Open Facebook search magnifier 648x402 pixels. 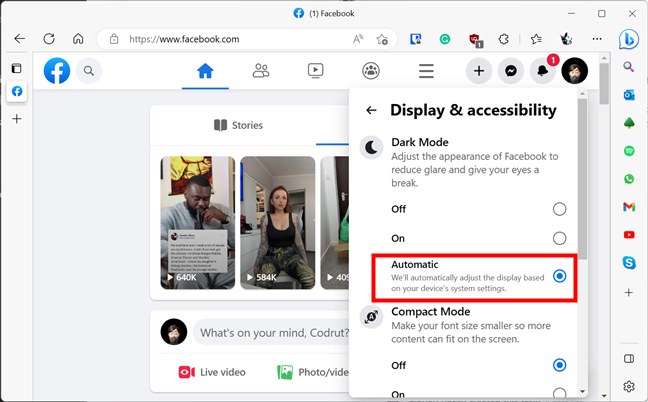89,71
